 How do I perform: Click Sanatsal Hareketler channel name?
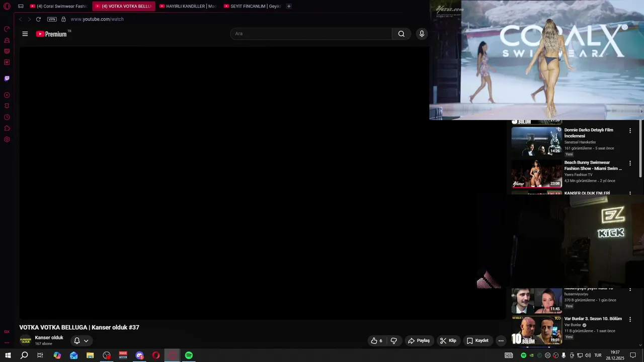pyautogui.click(x=580, y=142)
